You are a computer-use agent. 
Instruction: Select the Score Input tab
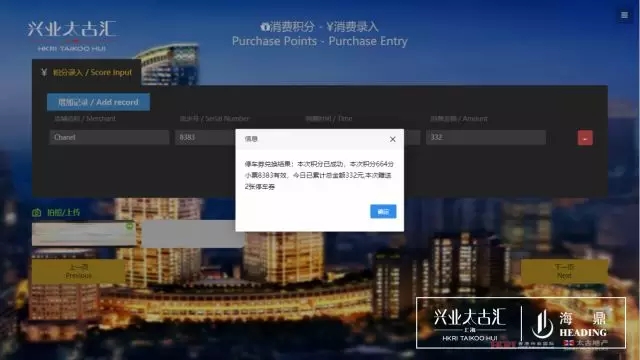87,73
